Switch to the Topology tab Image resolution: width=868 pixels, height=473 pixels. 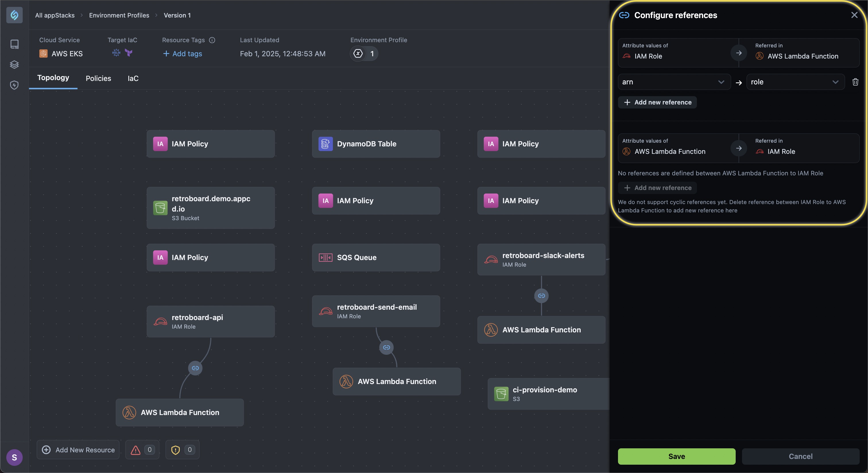pyautogui.click(x=53, y=78)
